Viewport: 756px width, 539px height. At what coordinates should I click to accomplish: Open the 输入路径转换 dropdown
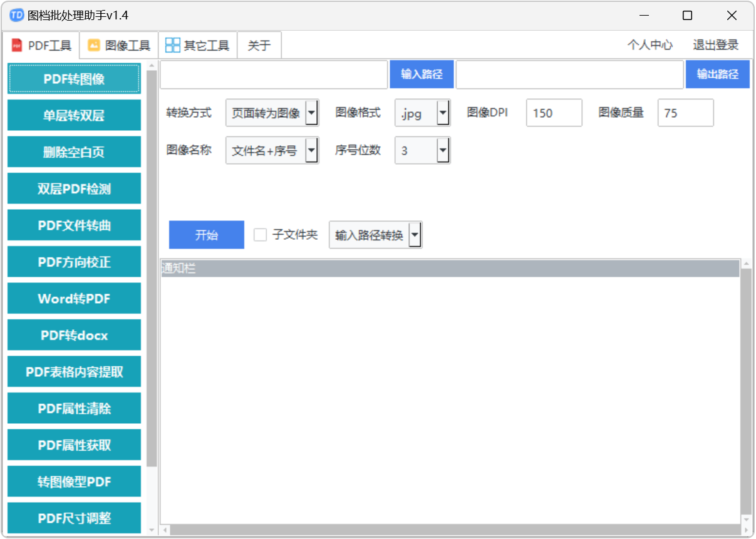pyautogui.click(x=375, y=235)
